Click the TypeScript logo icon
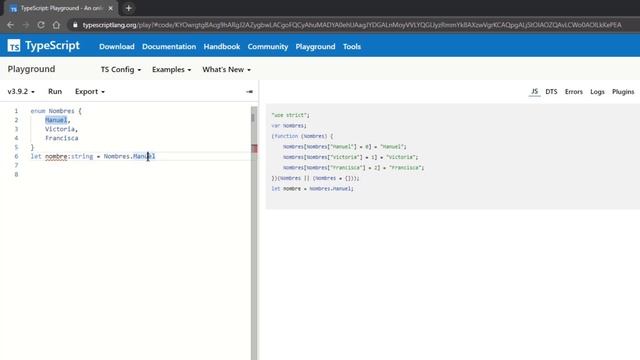640x360 pixels. point(13,46)
